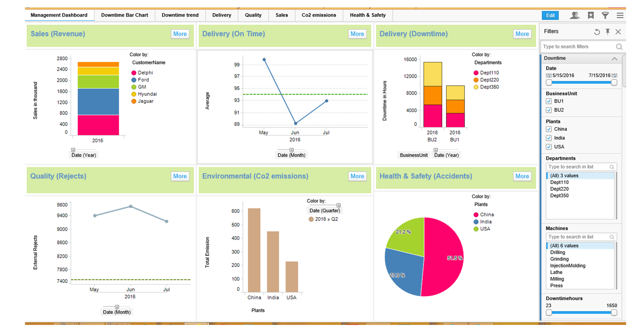
Task: Open the hamburger menu at the top right
Action: tap(620, 15)
